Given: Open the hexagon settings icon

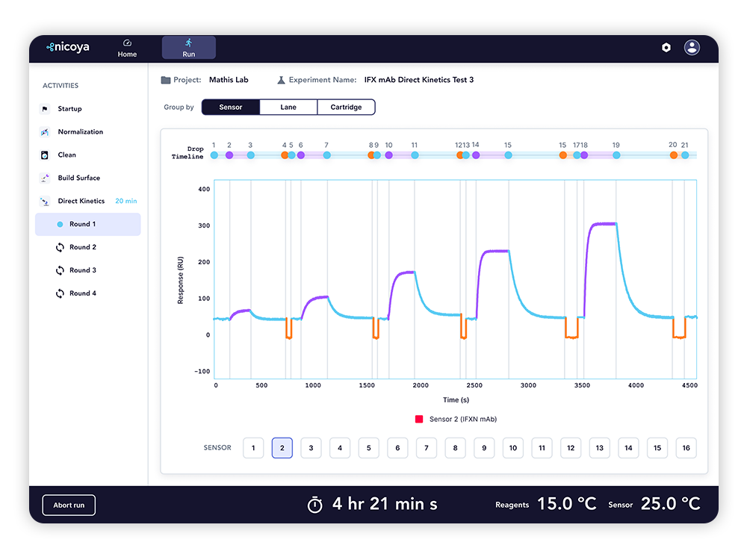Looking at the screenshot, I should click(666, 48).
